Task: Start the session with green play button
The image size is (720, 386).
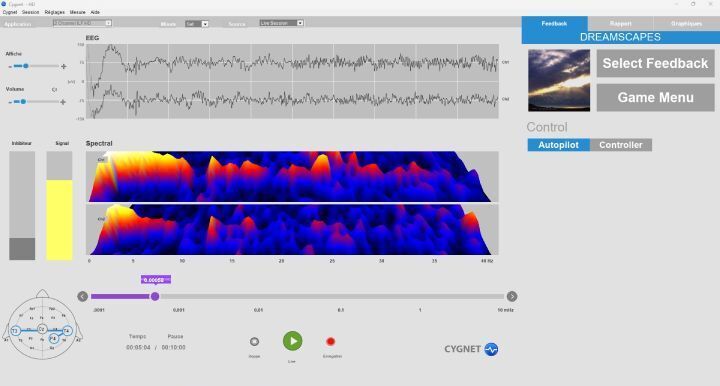Action: click(x=292, y=341)
